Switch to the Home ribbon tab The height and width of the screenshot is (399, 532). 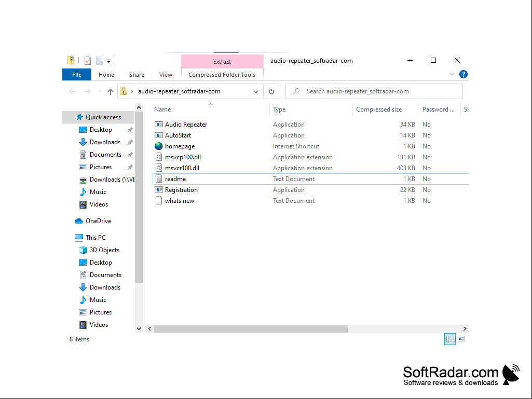point(106,75)
